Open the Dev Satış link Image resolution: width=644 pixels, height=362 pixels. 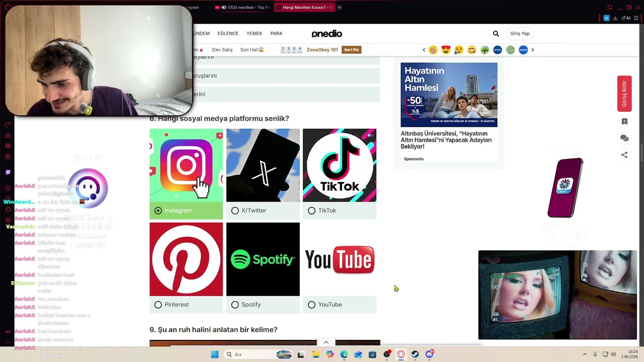(222, 50)
